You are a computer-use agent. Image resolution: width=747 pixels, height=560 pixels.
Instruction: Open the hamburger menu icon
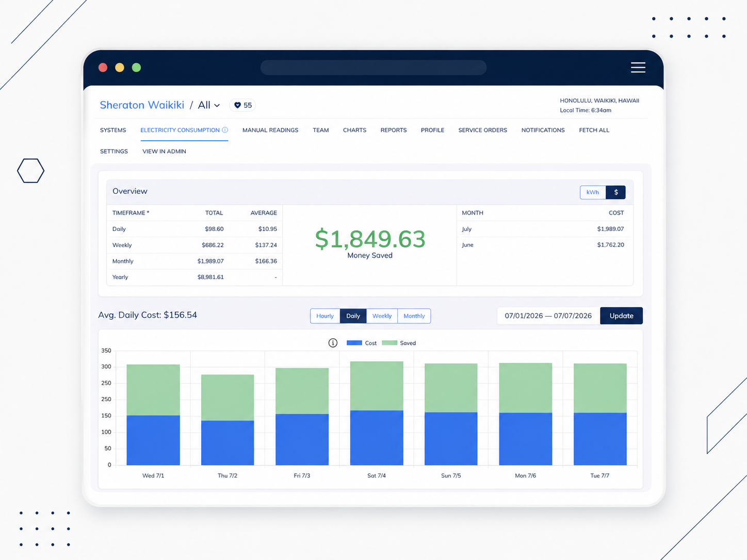[x=638, y=68]
